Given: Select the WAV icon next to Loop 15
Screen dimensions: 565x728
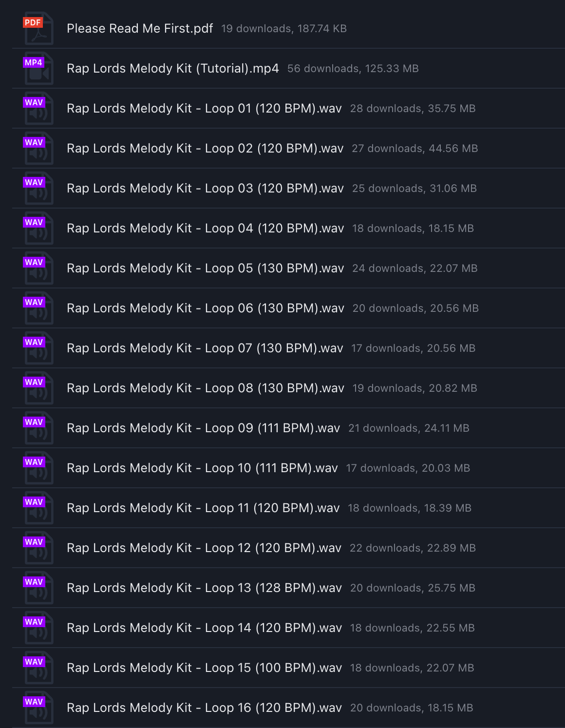Looking at the screenshot, I should 38,668.
